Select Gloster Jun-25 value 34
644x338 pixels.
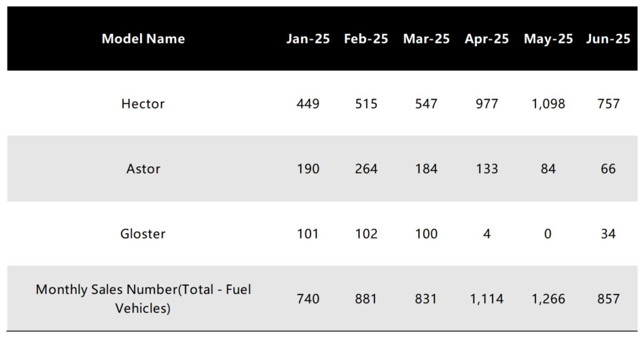pyautogui.click(x=608, y=234)
